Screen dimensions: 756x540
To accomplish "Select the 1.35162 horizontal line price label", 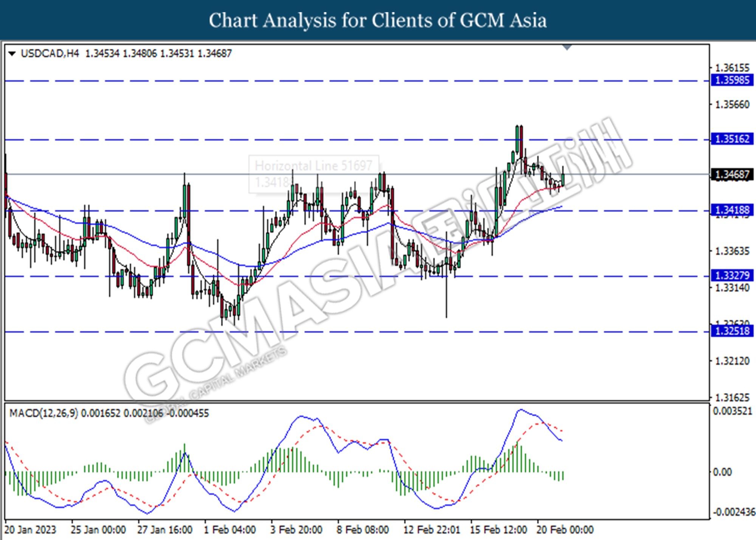I will (732, 139).
